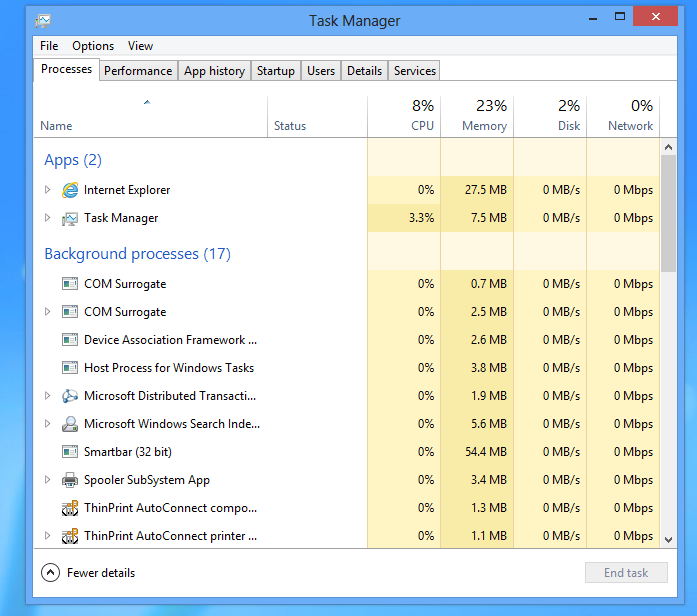Sort by the Network column header
Screen dimensions: 697x616
point(623,116)
